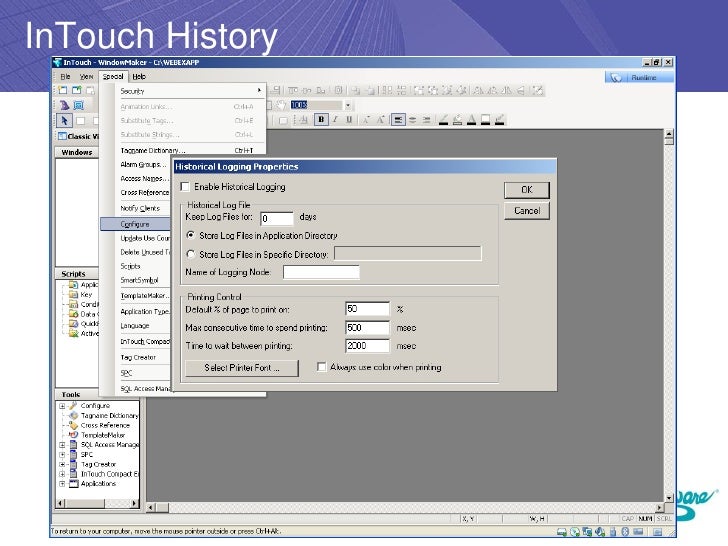Click the Default % of page field

tap(367, 309)
